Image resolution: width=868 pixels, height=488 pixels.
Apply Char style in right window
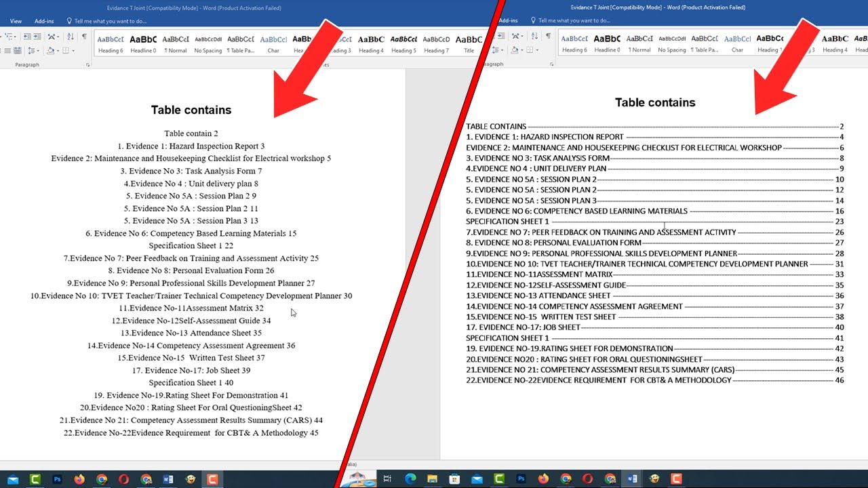pos(737,43)
